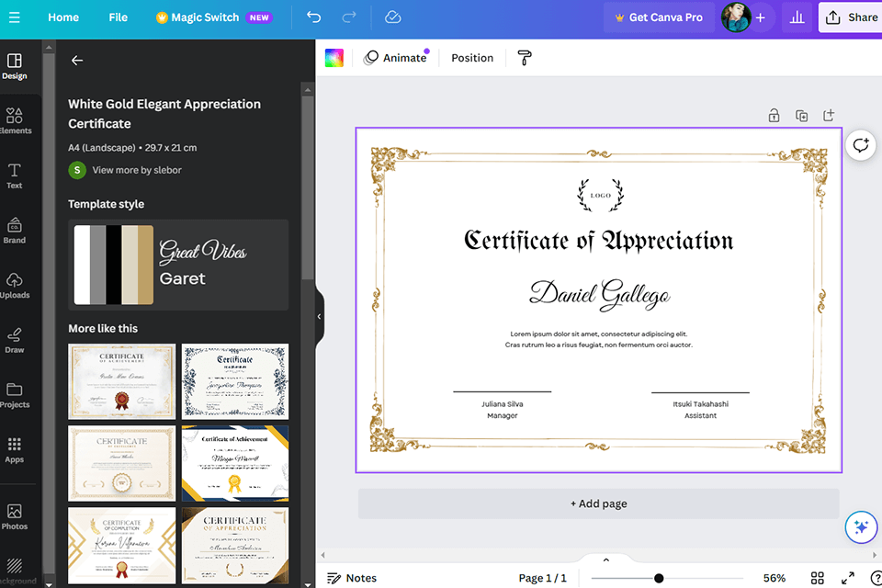Expand the pages drawer chevron above the zoom slider
Viewport: 882px width, 588px height.
tap(605, 560)
